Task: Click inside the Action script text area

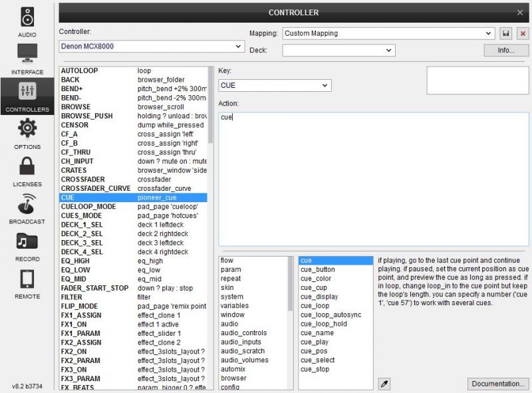Action: (x=374, y=179)
